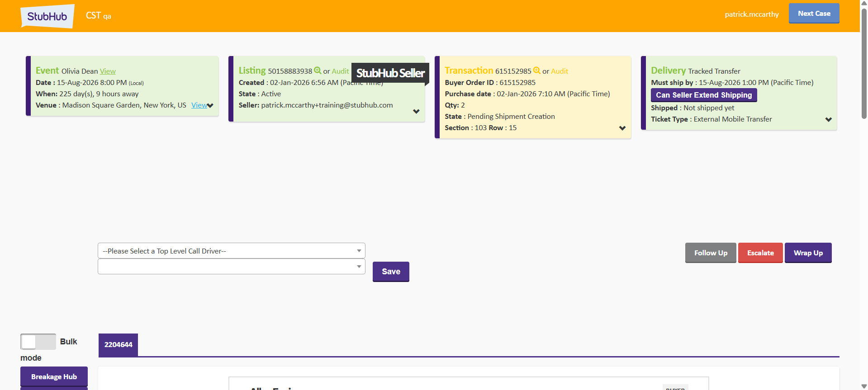Click the magnifier icon next to Listing ID
Image resolution: width=868 pixels, height=390 pixels.
318,70
